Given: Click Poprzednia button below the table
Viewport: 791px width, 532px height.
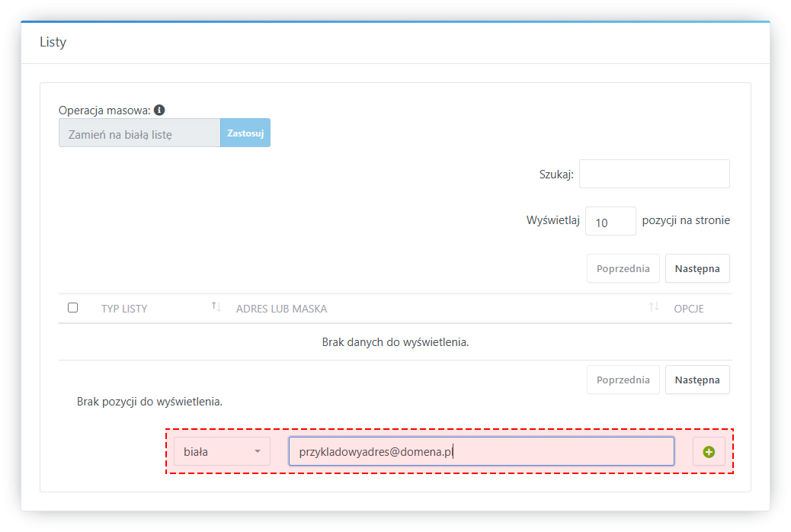Looking at the screenshot, I should click(x=623, y=380).
